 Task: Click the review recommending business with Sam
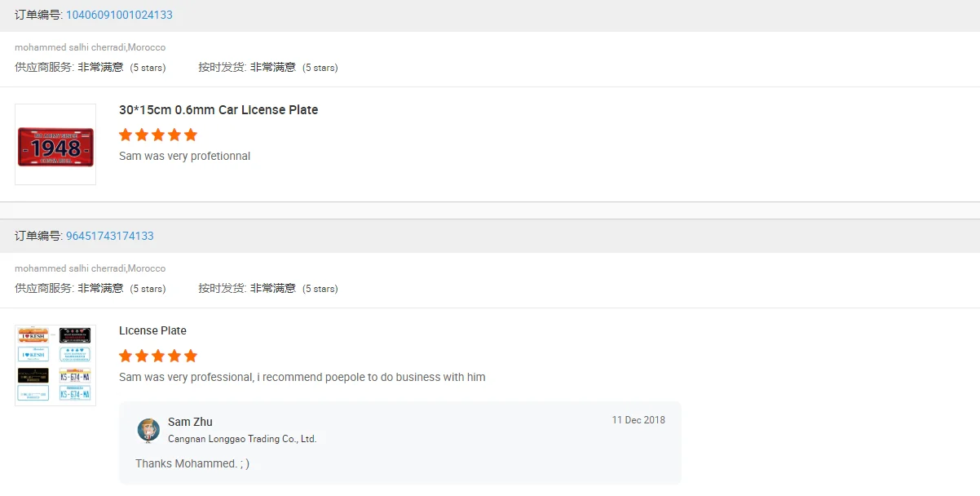(x=302, y=377)
